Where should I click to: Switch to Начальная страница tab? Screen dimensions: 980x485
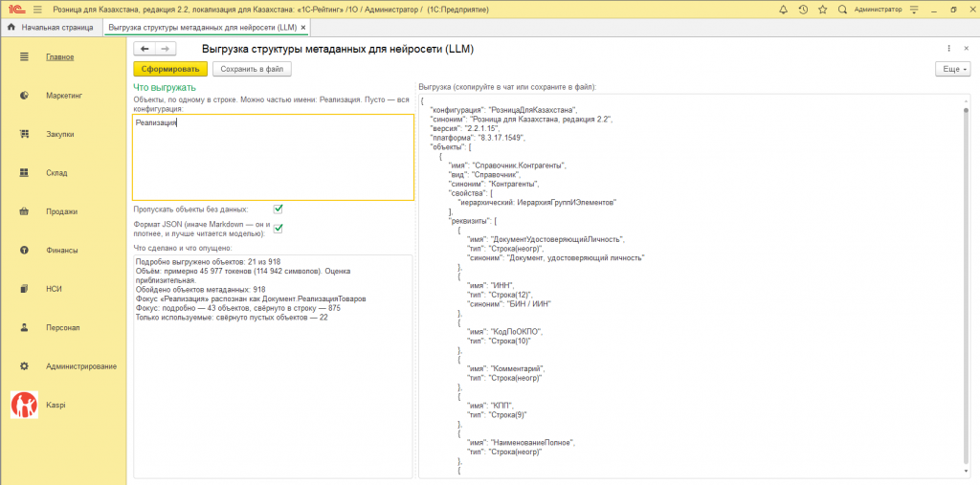coord(50,28)
